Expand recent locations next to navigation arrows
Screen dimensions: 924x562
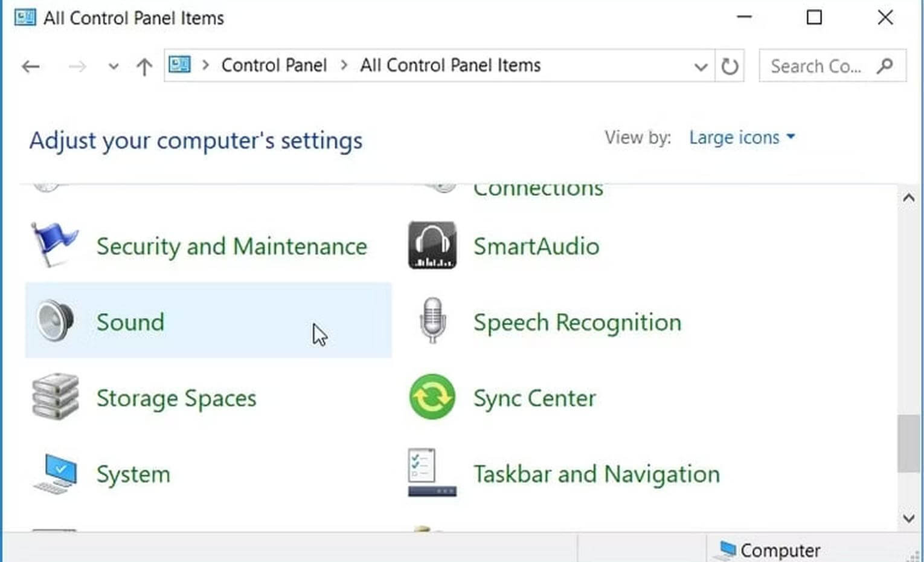[x=113, y=66]
